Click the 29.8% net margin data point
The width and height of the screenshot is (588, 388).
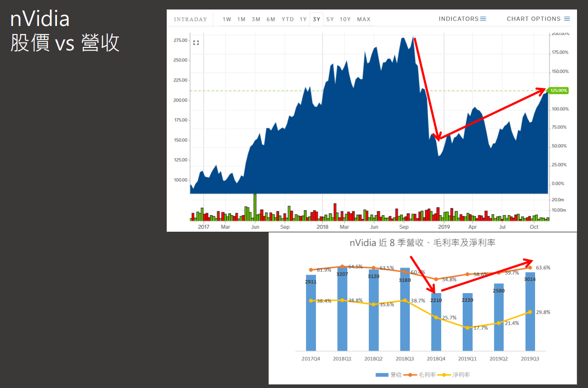coord(530,312)
